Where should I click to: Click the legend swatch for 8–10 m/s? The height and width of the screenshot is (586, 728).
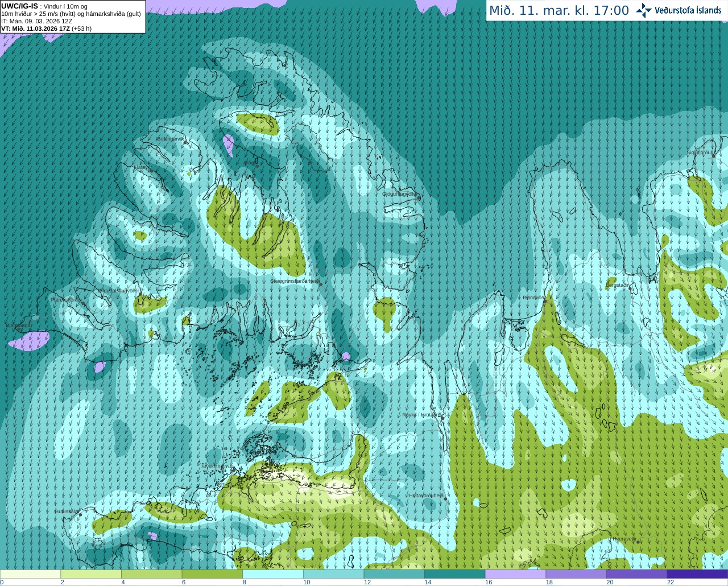[273, 573]
